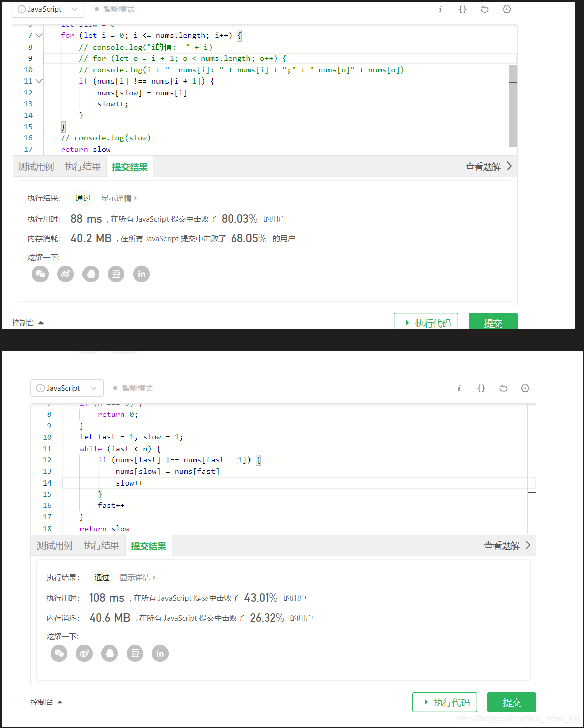Click 显示详情 beside the 108 ms result
Image resolution: width=584 pixels, height=728 pixels.
[x=138, y=578]
